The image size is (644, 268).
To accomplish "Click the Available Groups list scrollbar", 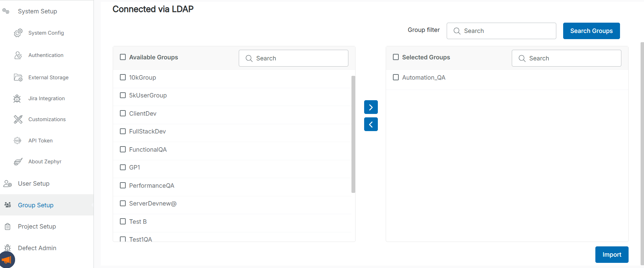I will coord(353,134).
